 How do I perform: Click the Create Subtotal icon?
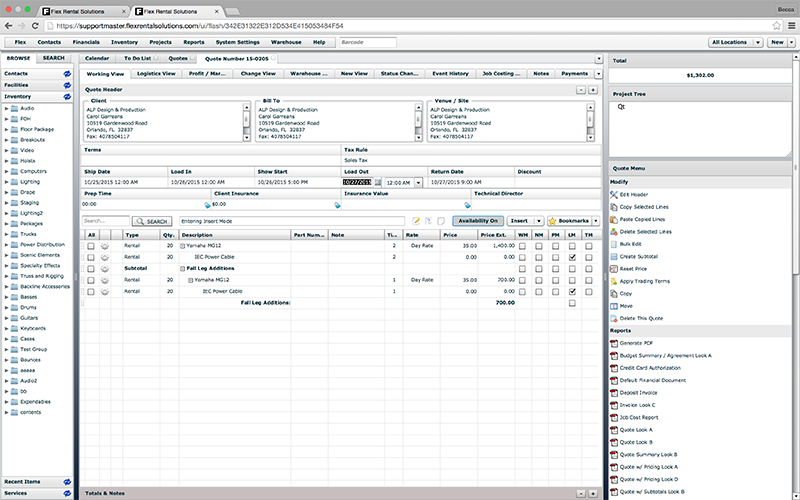[614, 257]
